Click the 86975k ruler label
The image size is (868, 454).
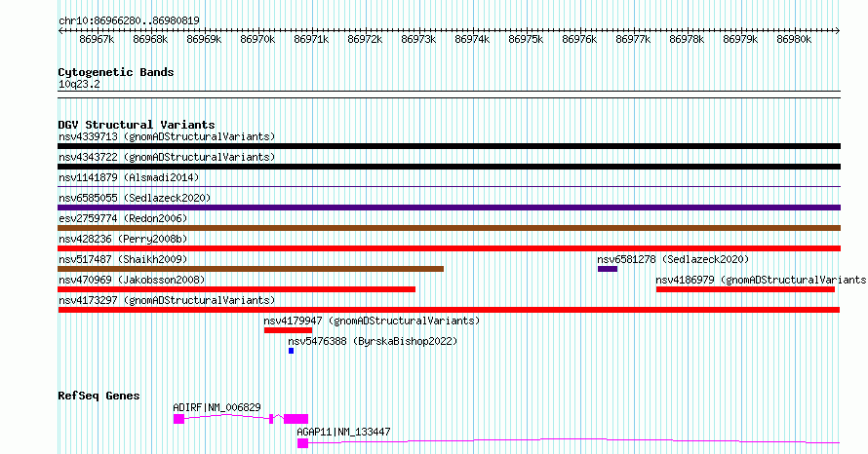coord(526,39)
